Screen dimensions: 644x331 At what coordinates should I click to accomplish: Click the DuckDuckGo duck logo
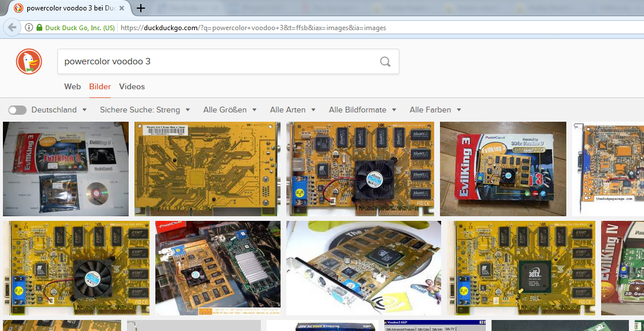[29, 61]
